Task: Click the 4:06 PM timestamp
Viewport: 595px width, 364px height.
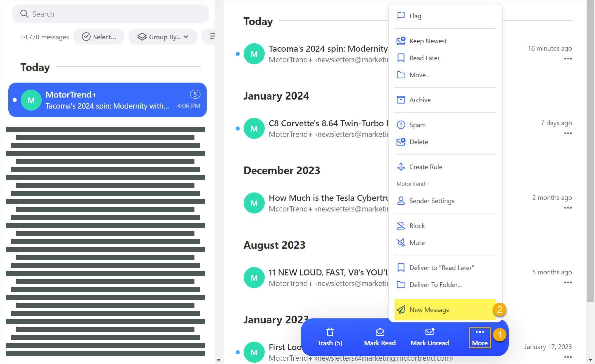Action: tap(189, 106)
